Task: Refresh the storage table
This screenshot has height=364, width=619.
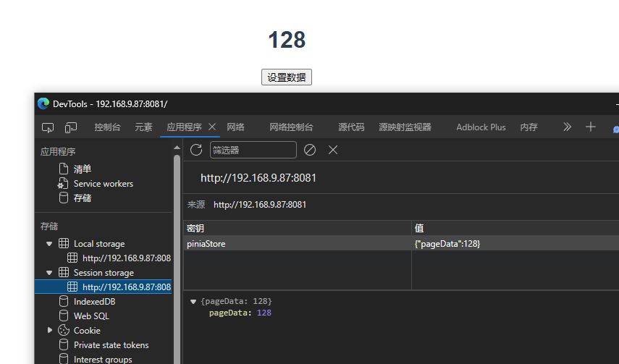Action: pos(196,150)
